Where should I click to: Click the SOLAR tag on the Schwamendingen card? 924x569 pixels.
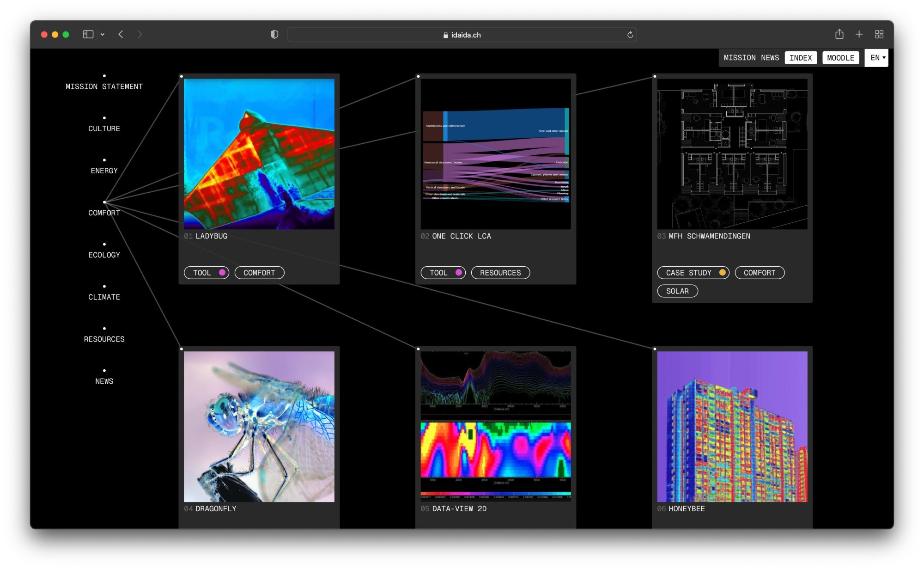(677, 291)
